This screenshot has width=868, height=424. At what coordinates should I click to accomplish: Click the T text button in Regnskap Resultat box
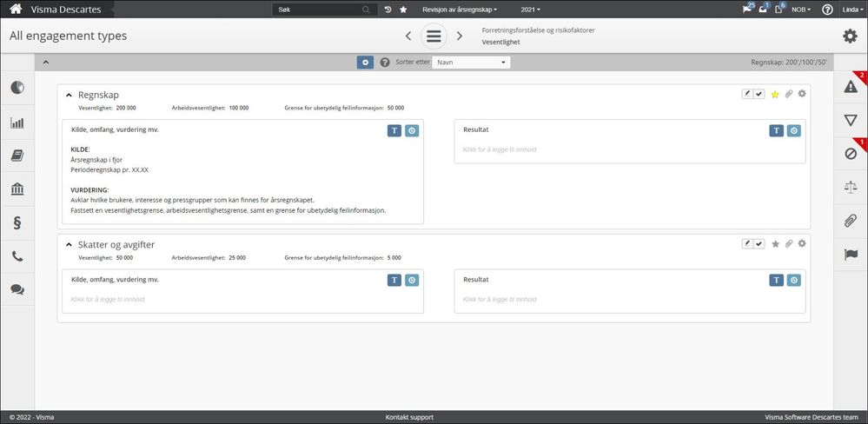[x=777, y=130]
